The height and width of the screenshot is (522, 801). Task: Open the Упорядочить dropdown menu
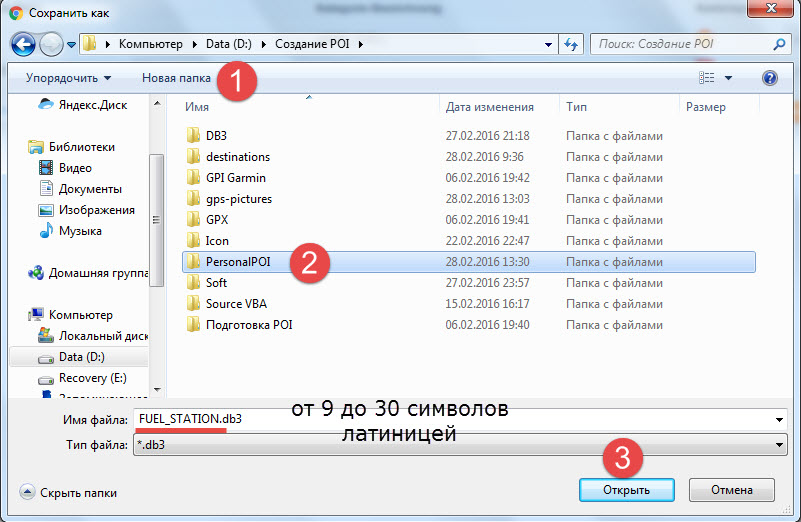pyautogui.click(x=68, y=78)
